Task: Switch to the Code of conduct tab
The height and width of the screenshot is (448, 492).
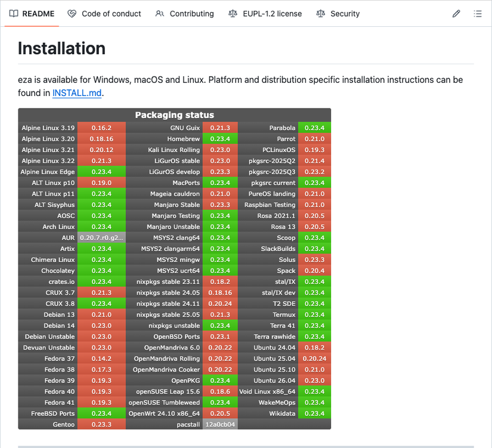Action: click(104, 13)
